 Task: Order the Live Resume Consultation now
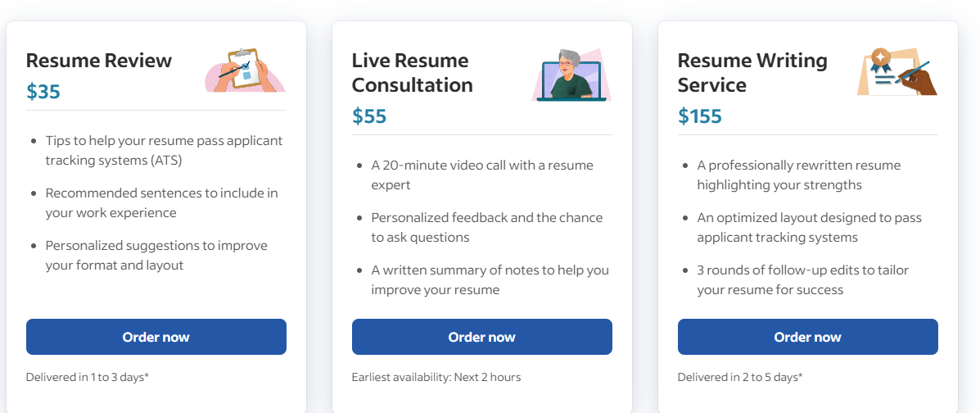point(482,337)
